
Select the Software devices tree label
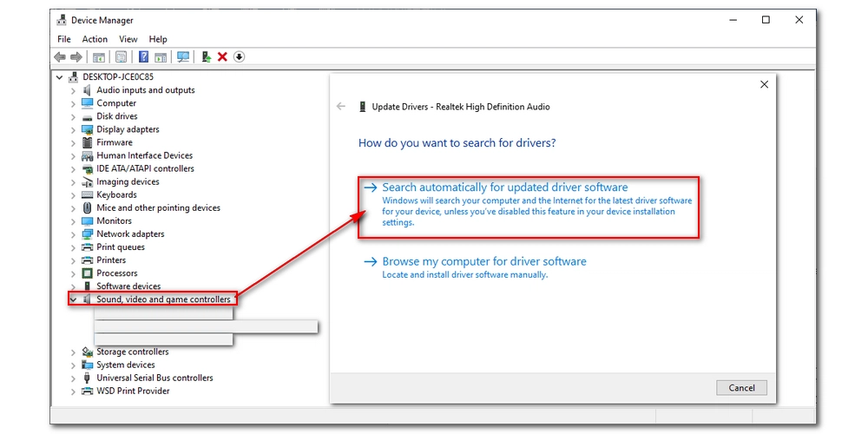coord(128,286)
